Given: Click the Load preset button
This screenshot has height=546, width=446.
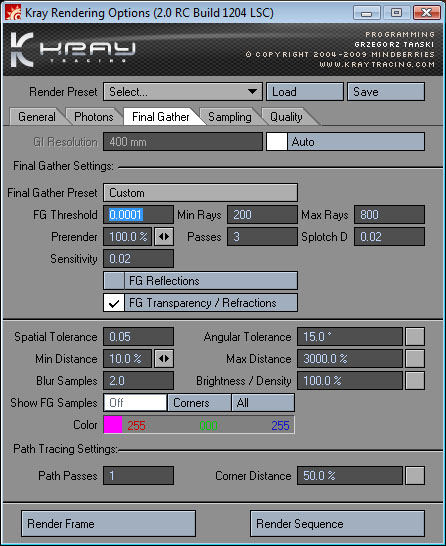Looking at the screenshot, I should coord(305,92).
